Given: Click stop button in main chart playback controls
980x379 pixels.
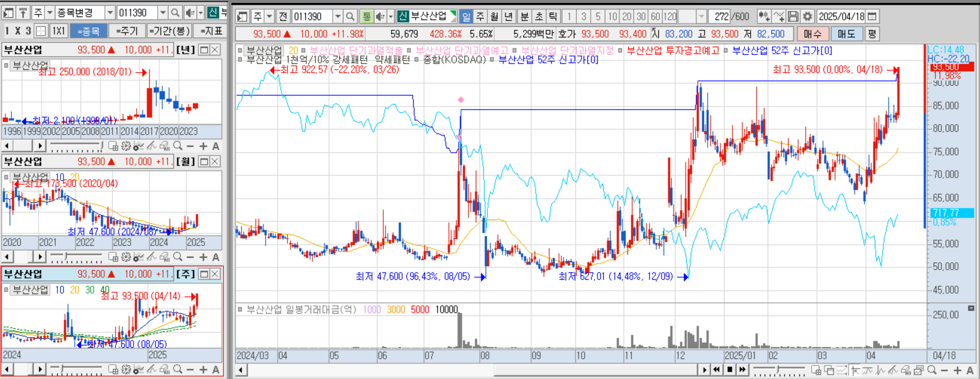Looking at the screenshot, I should [730, 370].
